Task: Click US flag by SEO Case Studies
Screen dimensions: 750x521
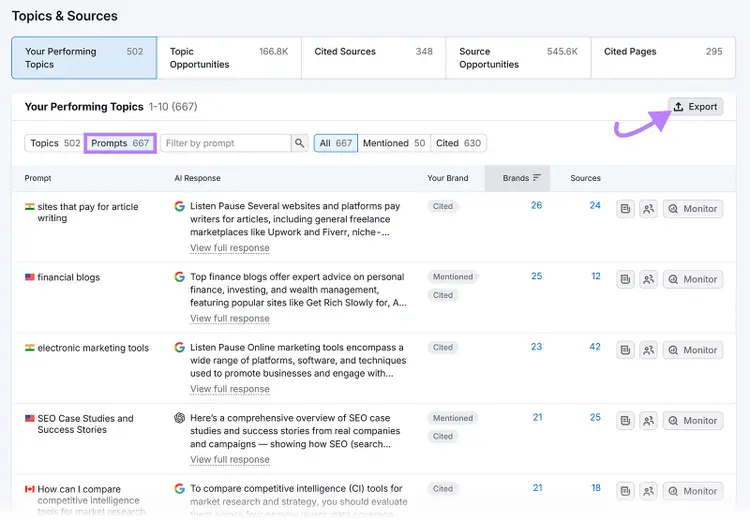Action: (x=30, y=418)
